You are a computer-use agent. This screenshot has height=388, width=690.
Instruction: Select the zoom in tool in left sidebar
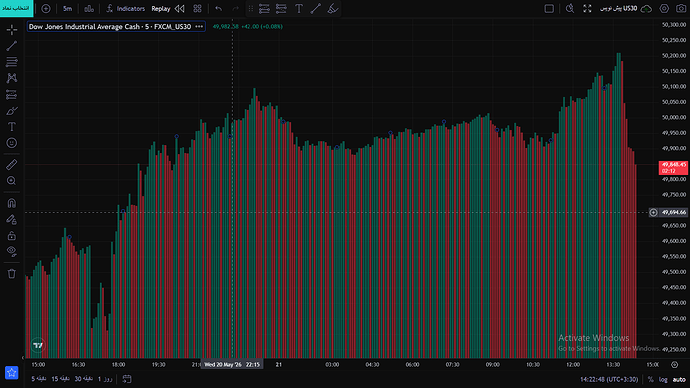(x=12, y=181)
